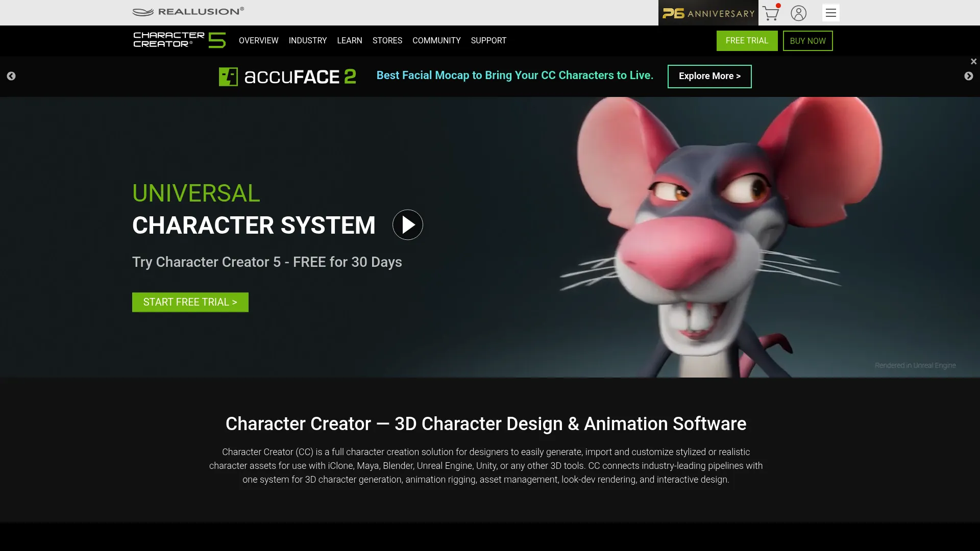Click the Free Trial button
980x551 pixels.
point(747,41)
